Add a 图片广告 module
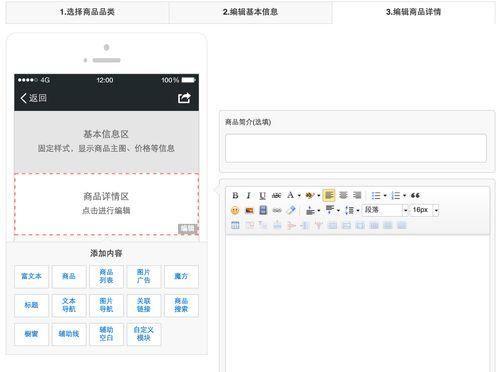Viewport: 500px width, 372px height. pos(144,276)
